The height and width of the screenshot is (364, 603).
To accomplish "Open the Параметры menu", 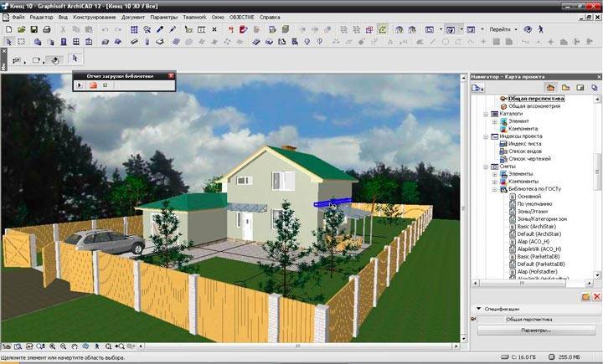I will pos(164,18).
